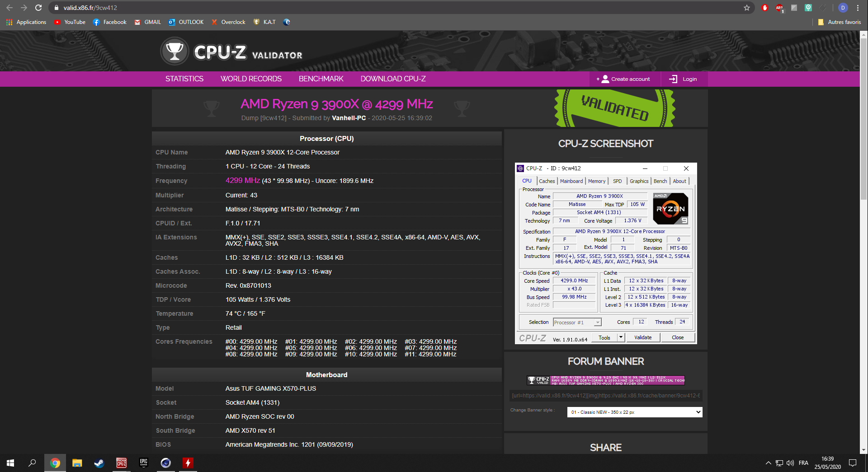This screenshot has height=472, width=868.
Task: Click the VALIDATED green stamp
Action: (x=615, y=108)
